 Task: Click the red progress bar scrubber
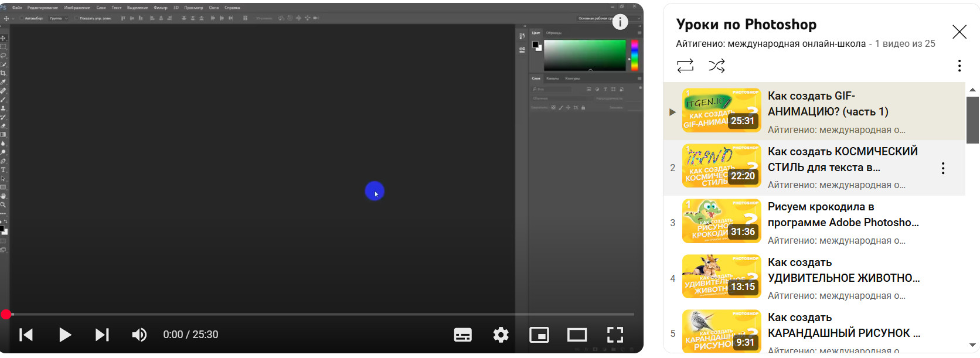coord(6,315)
